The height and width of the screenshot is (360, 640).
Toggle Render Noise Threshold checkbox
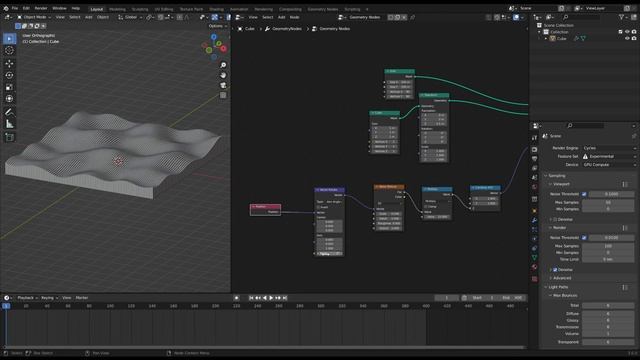(584, 238)
